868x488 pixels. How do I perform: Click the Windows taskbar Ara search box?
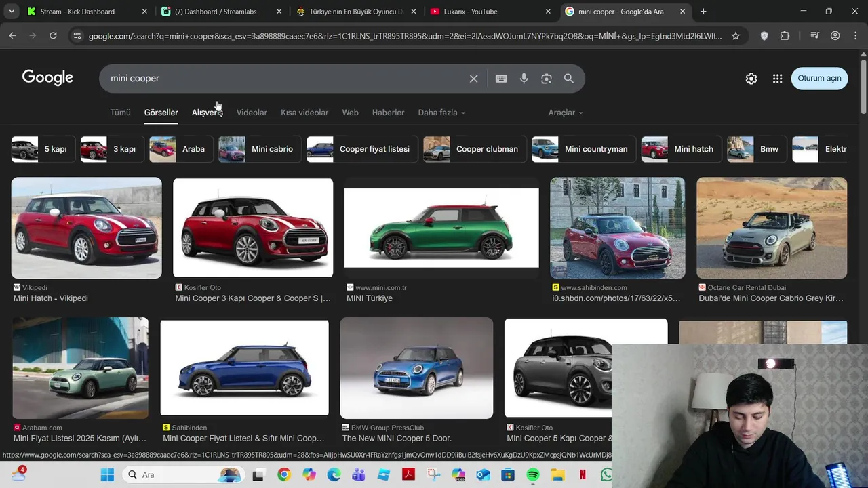pyautogui.click(x=183, y=474)
